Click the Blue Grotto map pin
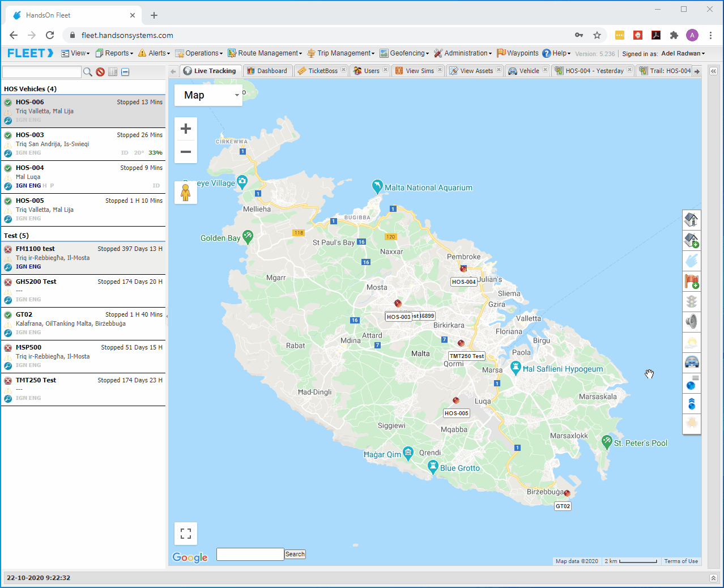The image size is (724, 588). pyautogui.click(x=433, y=467)
